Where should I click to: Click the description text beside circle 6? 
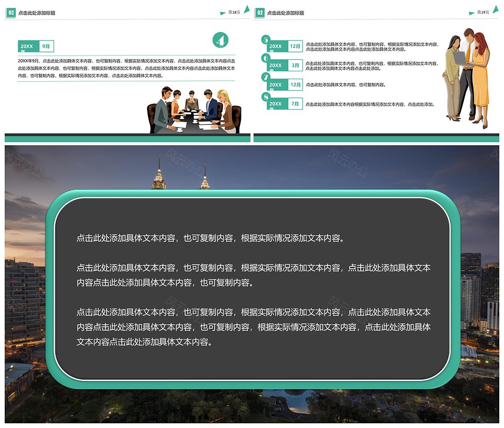pyautogui.click(x=372, y=66)
